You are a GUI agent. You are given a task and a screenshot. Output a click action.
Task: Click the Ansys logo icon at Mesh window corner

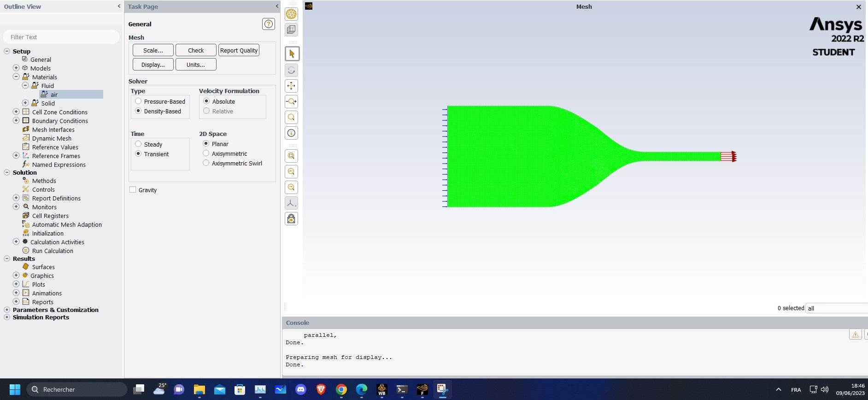tap(309, 6)
